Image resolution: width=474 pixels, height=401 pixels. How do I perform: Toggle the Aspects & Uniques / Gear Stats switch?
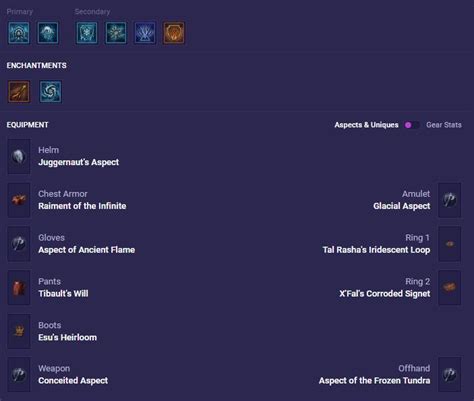coord(412,125)
